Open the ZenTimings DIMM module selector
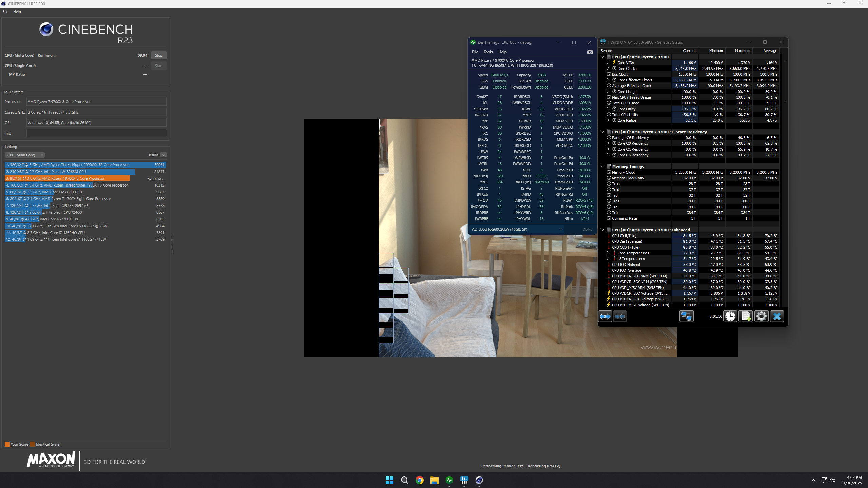Image resolution: width=868 pixels, height=488 pixels. pos(517,229)
